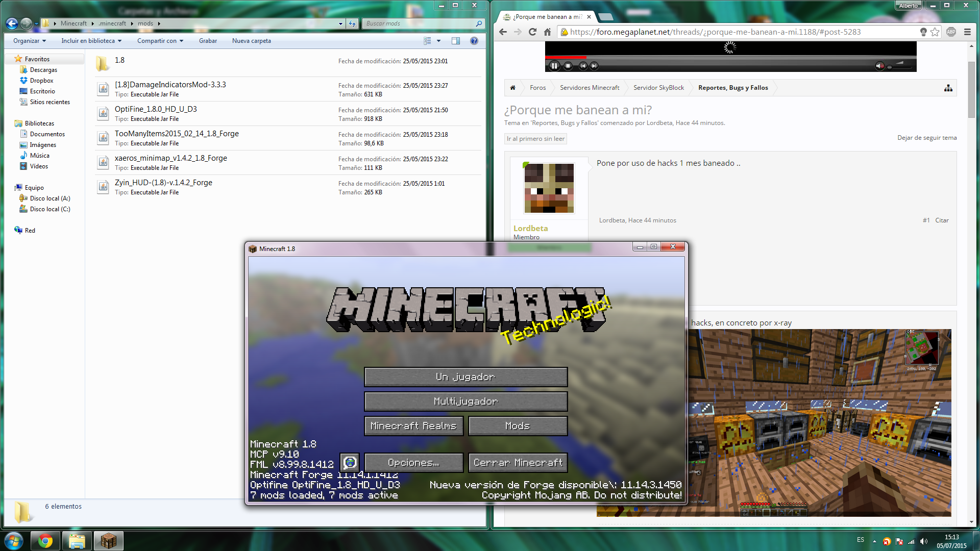Toggle the Explorer preview pane button

tap(455, 41)
